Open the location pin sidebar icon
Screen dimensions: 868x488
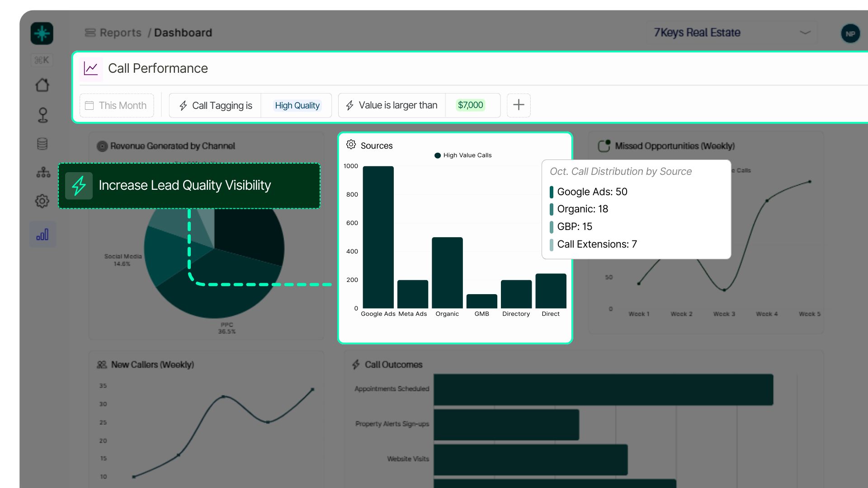(x=42, y=115)
